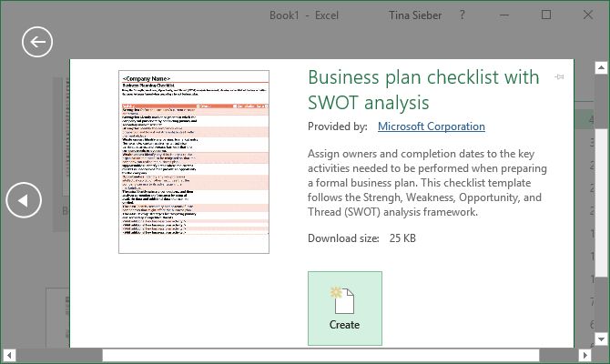Click the vertical scrollbar down arrow
610x364 pixels.
(601, 339)
